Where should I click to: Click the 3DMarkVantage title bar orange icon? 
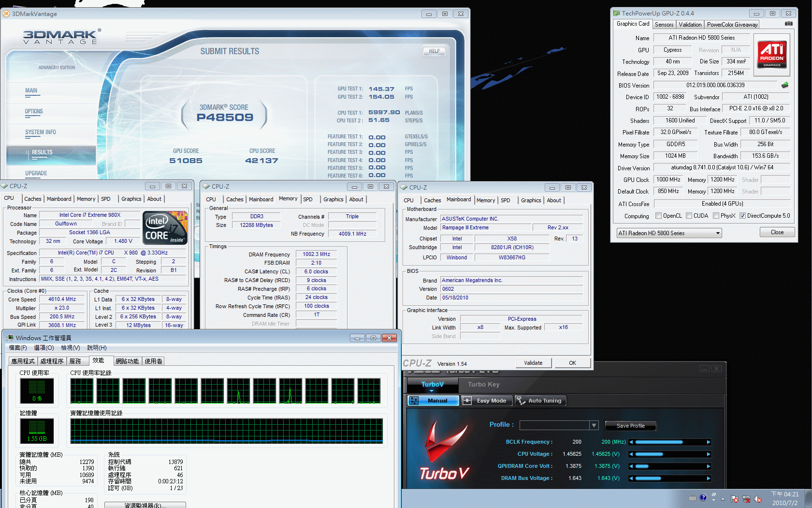[x=6, y=14]
